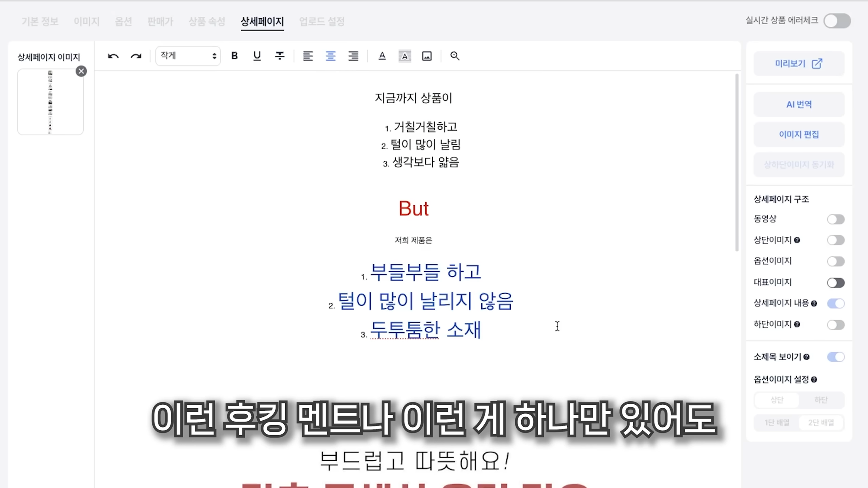This screenshot has height=488, width=868.
Task: Open the 기본 정보 tab
Action: pyautogui.click(x=40, y=21)
